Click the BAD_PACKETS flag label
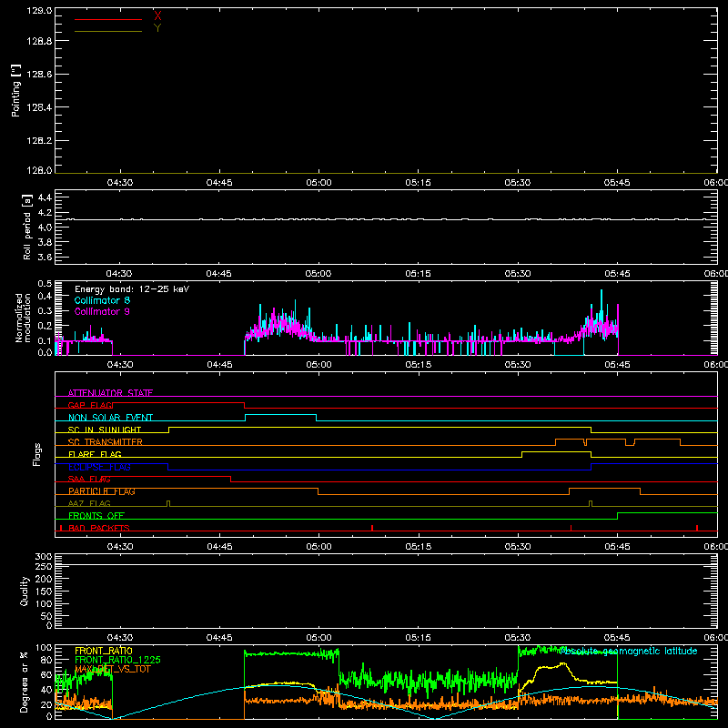728x728 pixels. point(99,528)
